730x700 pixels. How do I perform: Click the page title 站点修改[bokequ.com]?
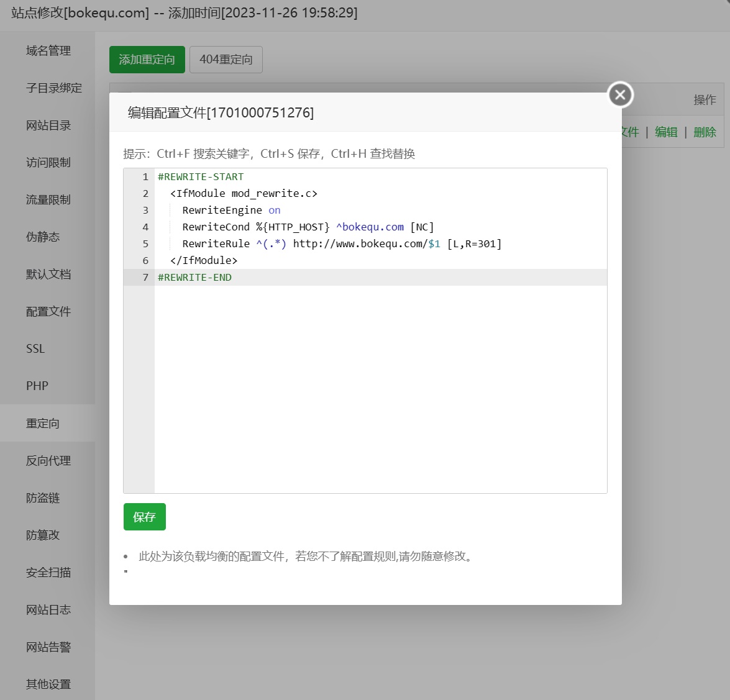coord(80,12)
